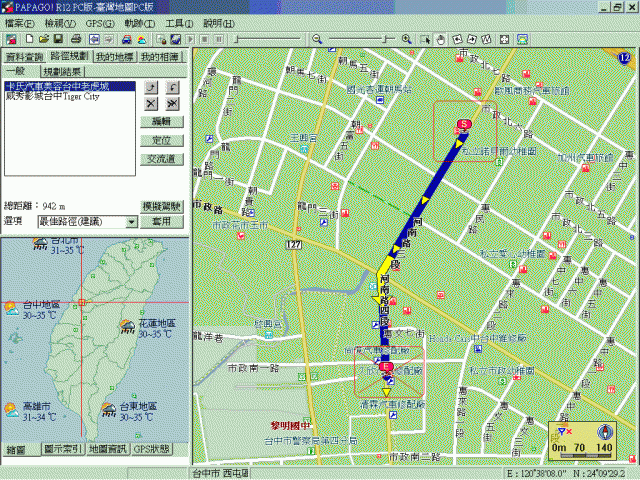Switch to the 我的相簿 tab
Screen dimensions: 640x480
(x=160, y=57)
